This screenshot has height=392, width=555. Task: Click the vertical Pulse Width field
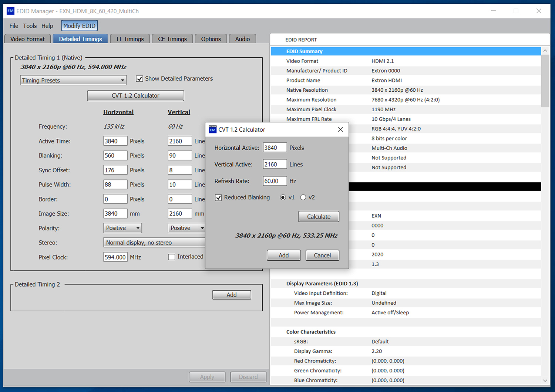(180, 185)
